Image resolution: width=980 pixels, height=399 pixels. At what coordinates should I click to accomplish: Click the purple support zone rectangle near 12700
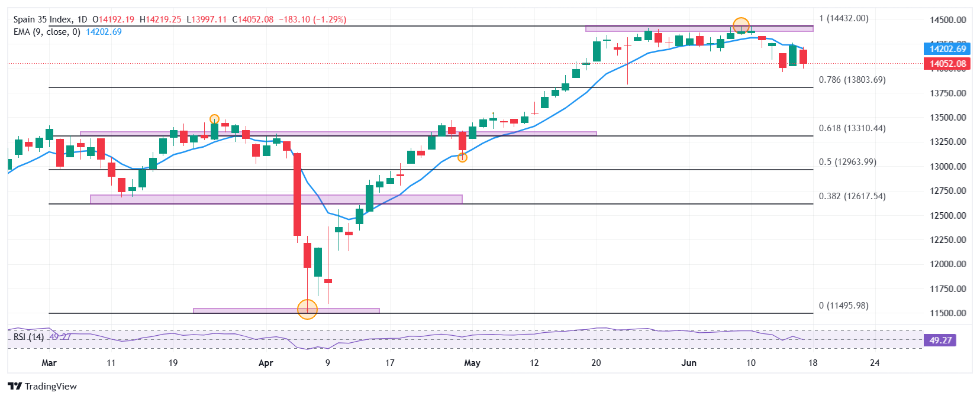point(276,199)
